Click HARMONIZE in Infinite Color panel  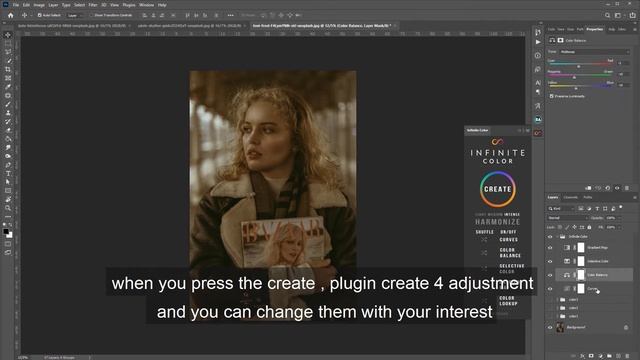498,222
